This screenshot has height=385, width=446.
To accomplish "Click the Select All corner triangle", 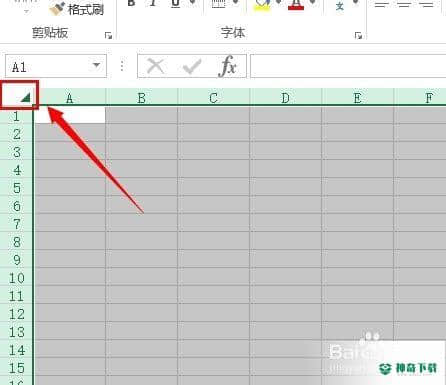I will coord(25,98).
